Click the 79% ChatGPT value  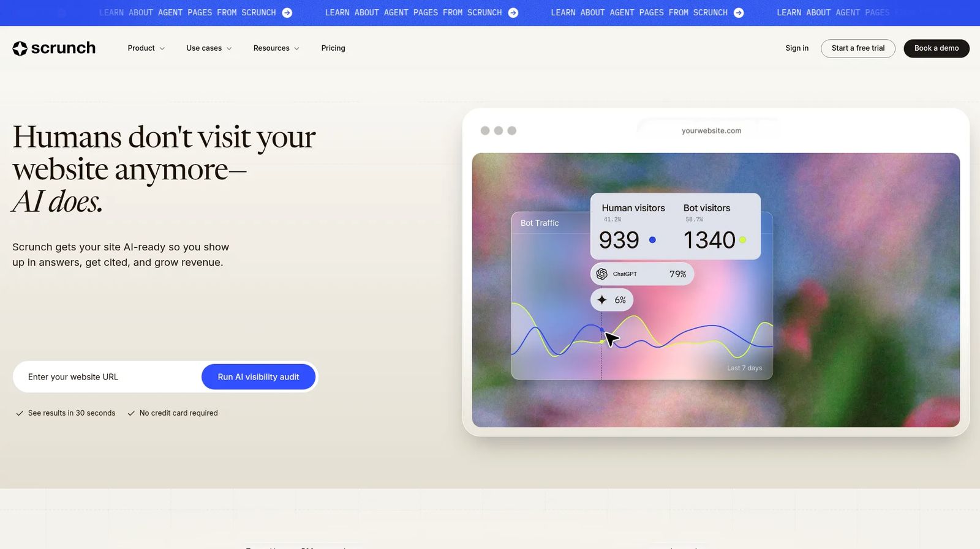click(x=677, y=274)
